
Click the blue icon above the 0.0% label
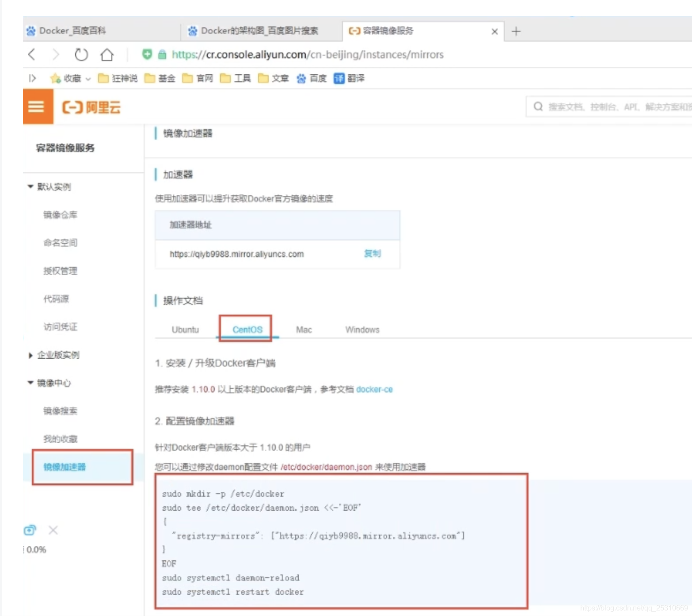pyautogui.click(x=30, y=530)
